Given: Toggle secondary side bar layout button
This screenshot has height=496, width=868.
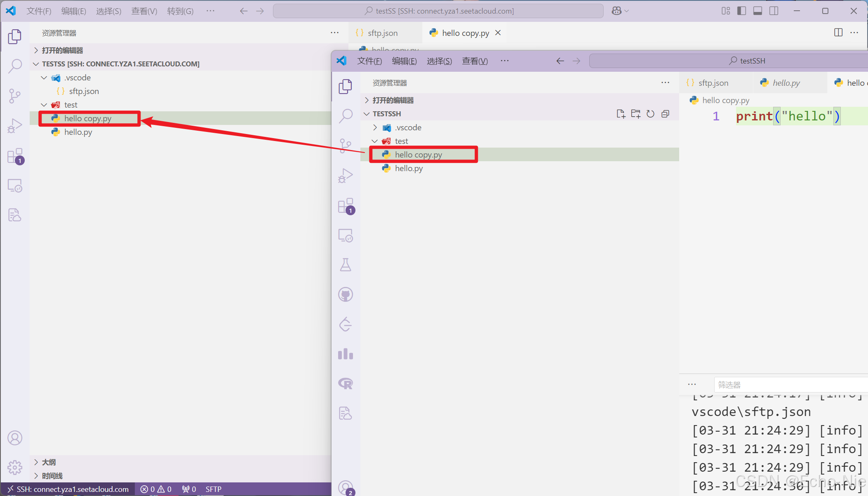Looking at the screenshot, I should point(774,11).
